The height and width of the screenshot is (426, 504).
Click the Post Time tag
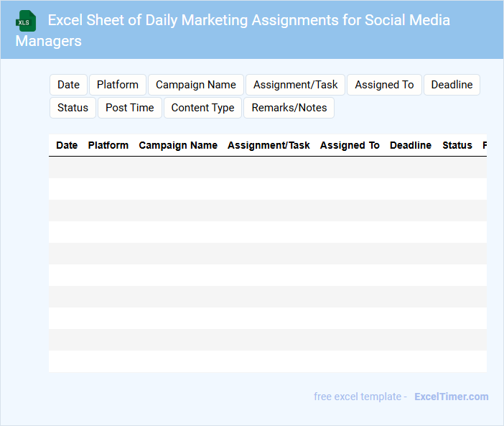point(130,108)
